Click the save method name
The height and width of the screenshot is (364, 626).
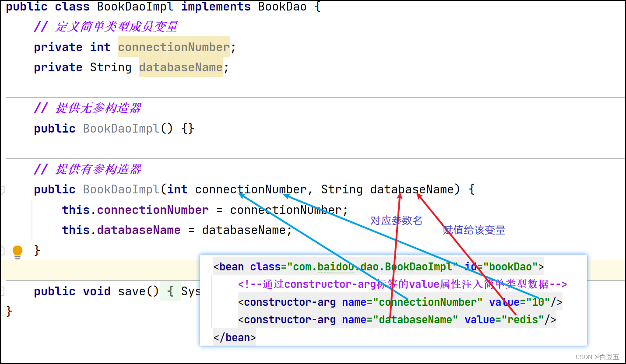132,291
